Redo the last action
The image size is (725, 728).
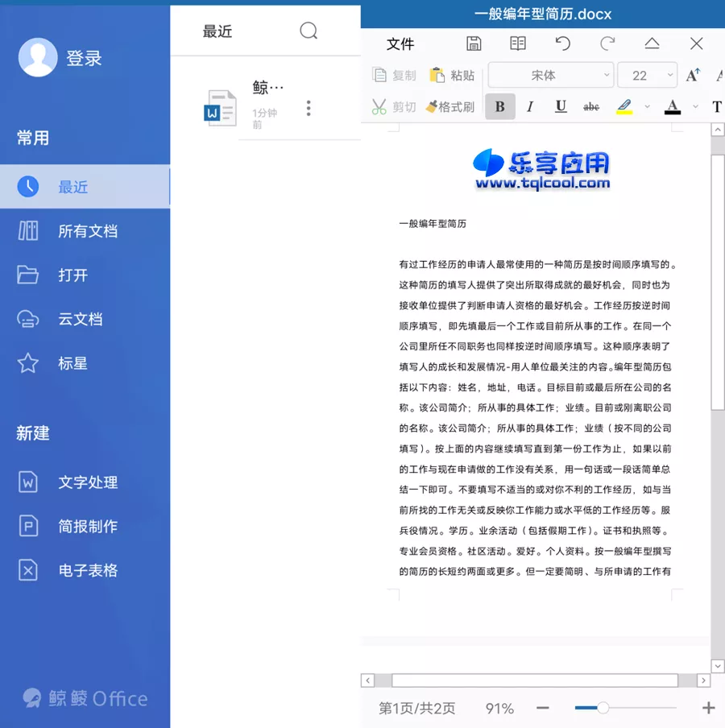607,43
